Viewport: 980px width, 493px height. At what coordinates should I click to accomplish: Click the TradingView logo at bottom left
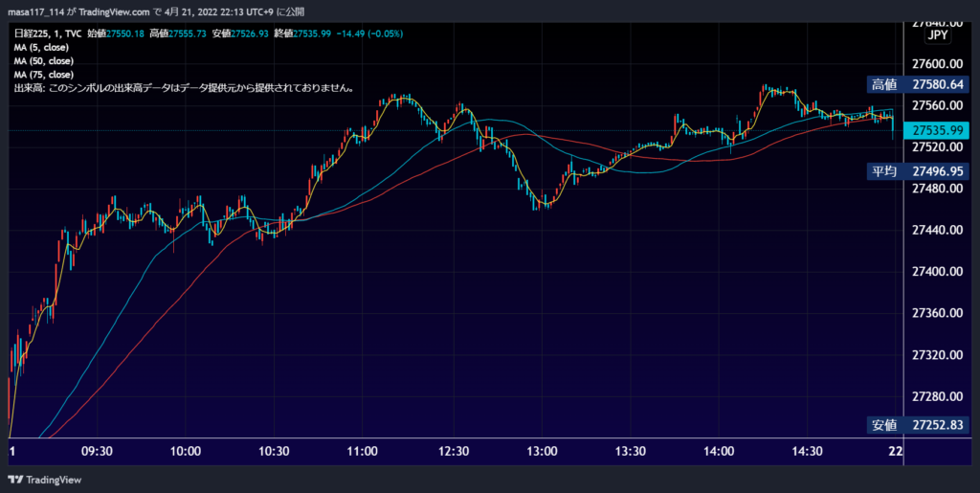[44, 480]
